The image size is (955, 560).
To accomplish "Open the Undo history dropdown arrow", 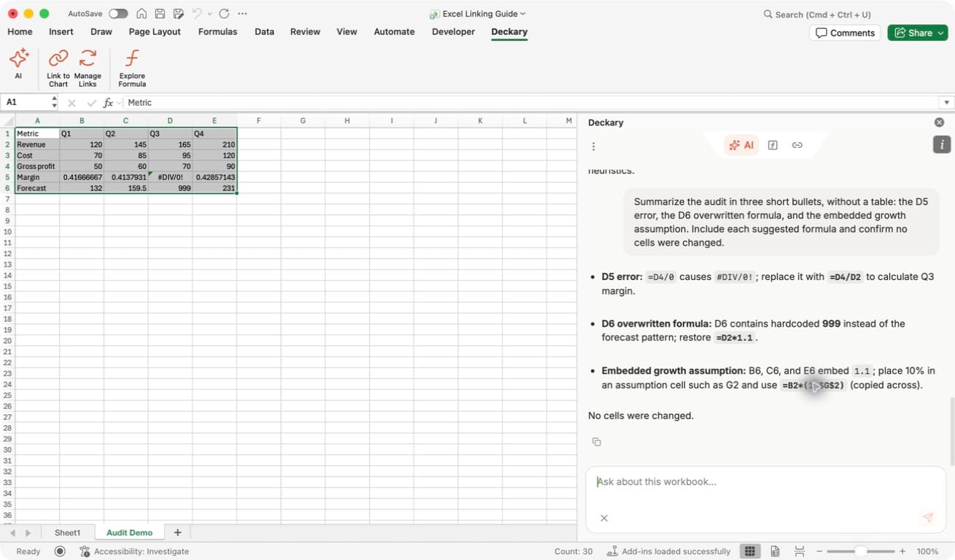I will 209,14.
